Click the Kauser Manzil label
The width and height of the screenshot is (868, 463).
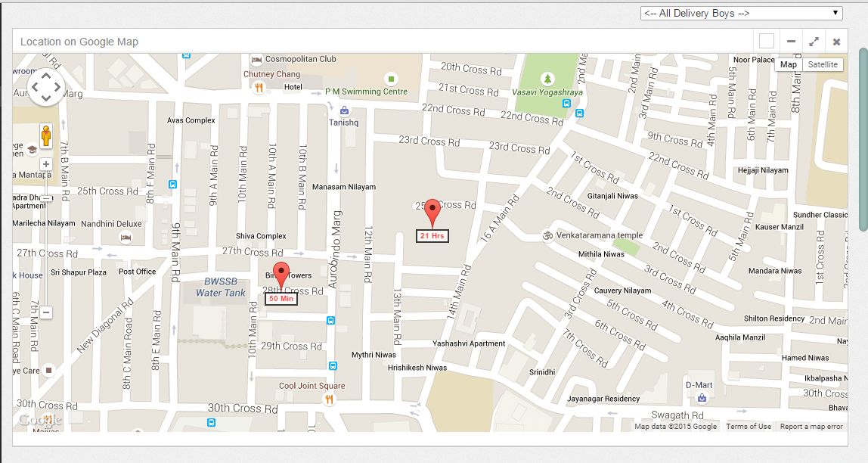[x=780, y=227]
